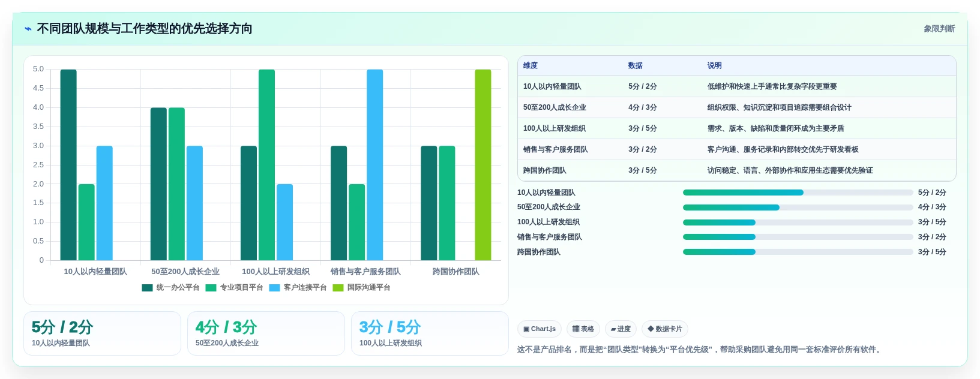This screenshot has width=980, height=379.
Task: Click progress list label 50至200人成长企业
Action: coord(549,207)
